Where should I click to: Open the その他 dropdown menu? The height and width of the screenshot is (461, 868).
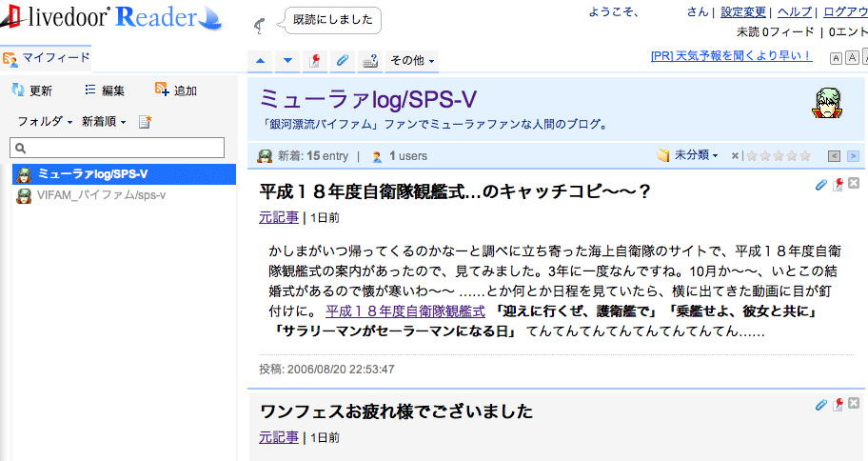[413, 61]
